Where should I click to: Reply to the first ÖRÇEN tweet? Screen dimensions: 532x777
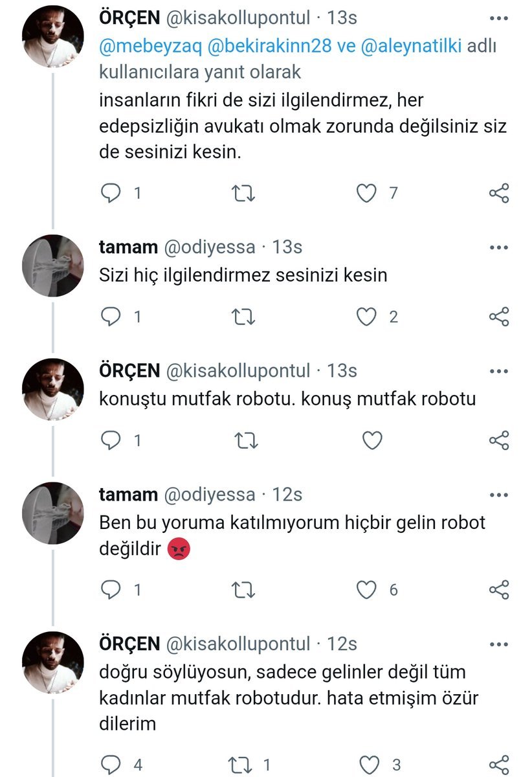[x=113, y=192]
